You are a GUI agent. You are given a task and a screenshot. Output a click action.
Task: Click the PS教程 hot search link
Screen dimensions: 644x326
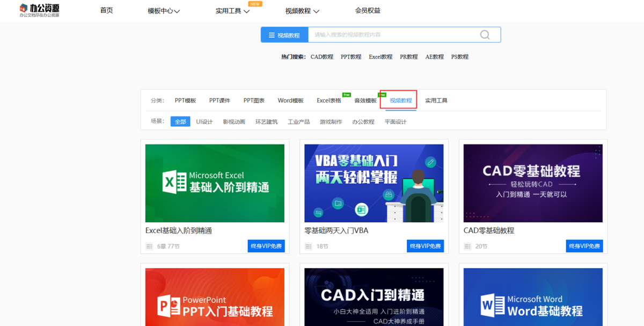[x=460, y=57]
